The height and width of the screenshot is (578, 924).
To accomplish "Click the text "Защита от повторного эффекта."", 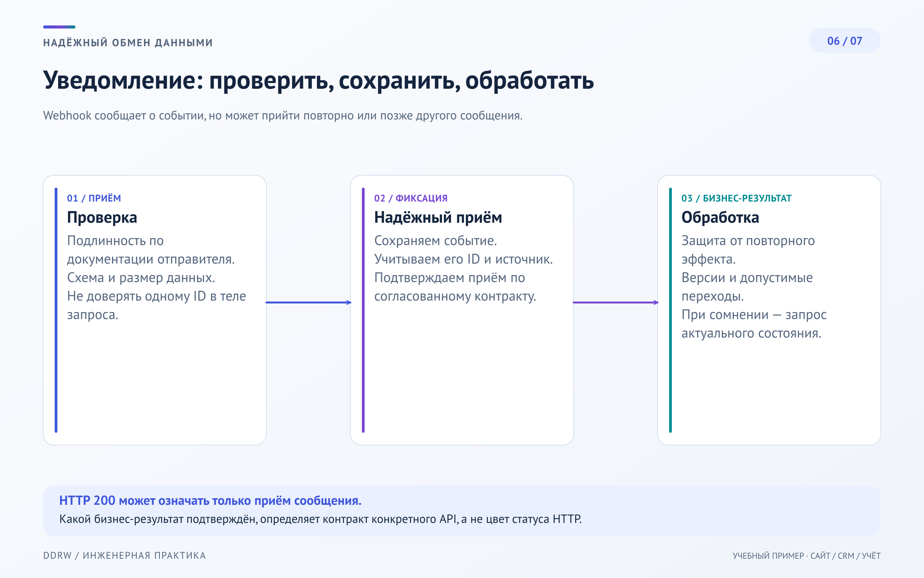I will [x=748, y=250].
